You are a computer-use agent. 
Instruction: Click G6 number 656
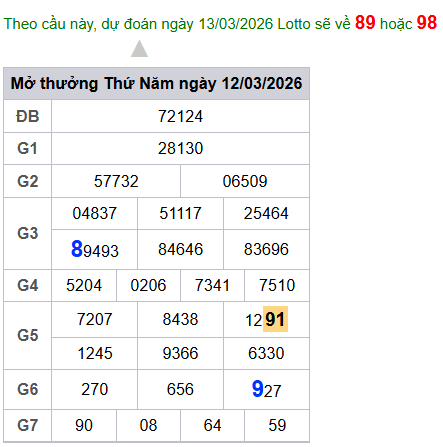(180, 389)
